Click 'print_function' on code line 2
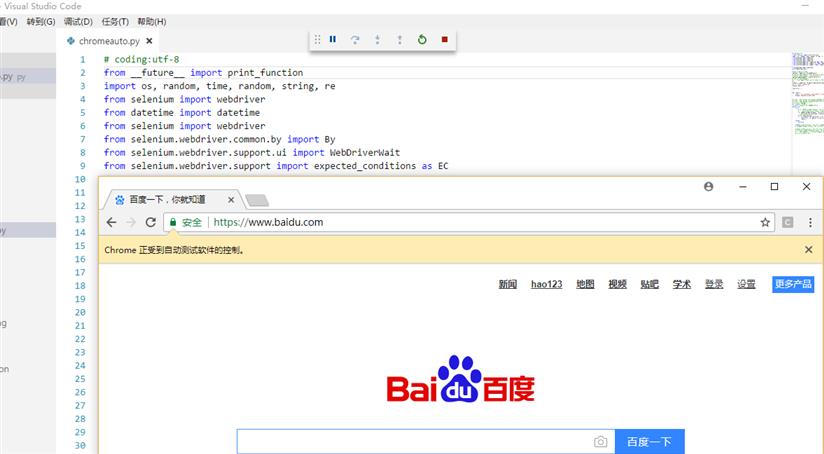 pos(265,73)
